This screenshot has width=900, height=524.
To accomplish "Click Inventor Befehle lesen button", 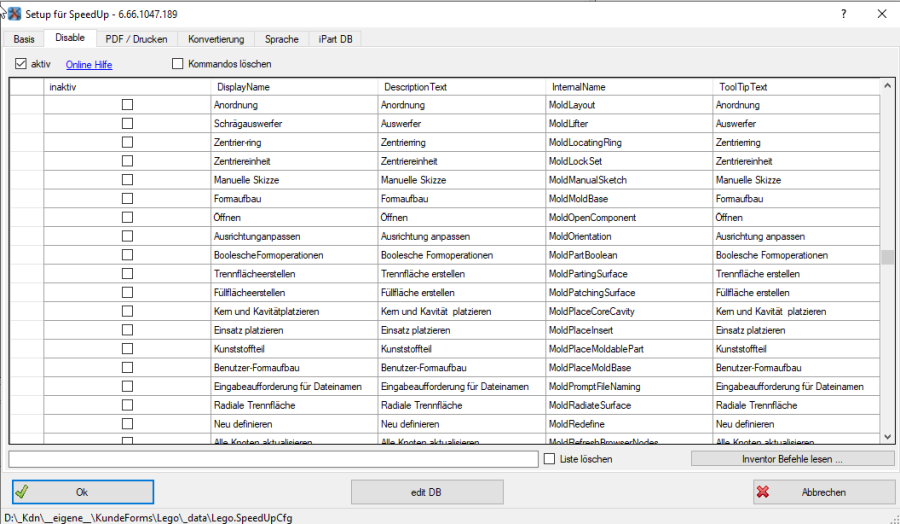I will click(792, 459).
